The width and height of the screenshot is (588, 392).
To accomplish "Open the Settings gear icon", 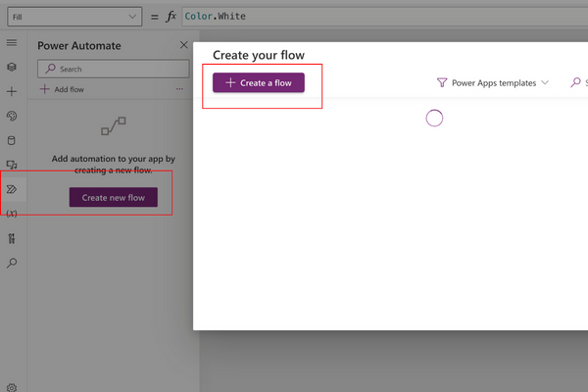I will [x=12, y=387].
